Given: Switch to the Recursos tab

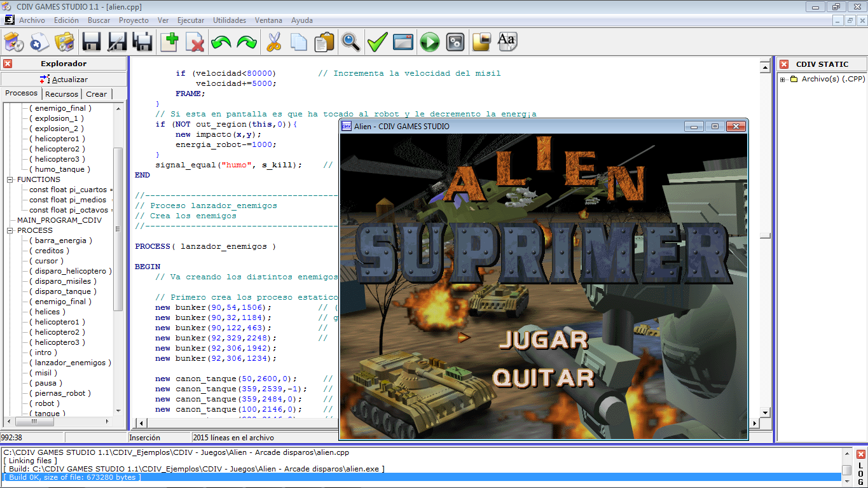Looking at the screenshot, I should [x=61, y=94].
